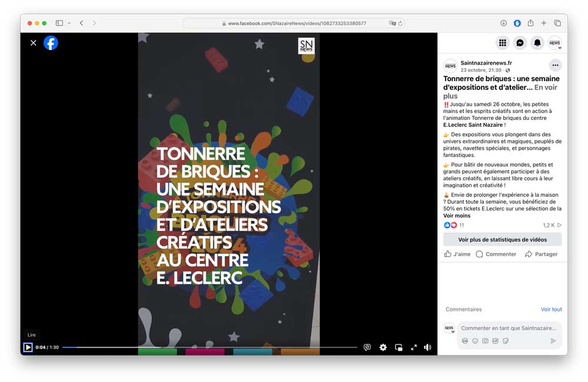Open Saintnazairenews.fr page name
The image size is (588, 382).
point(486,63)
